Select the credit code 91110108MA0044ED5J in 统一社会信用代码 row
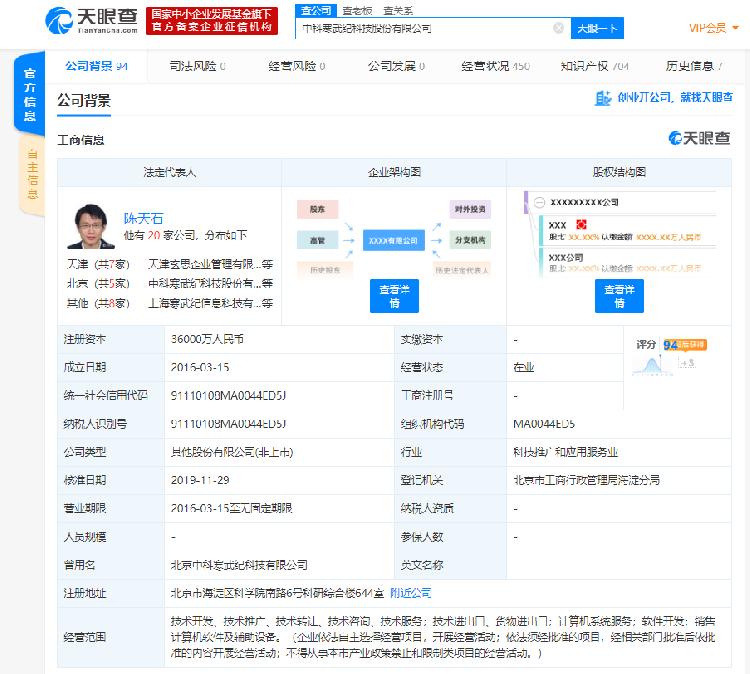 (229, 396)
